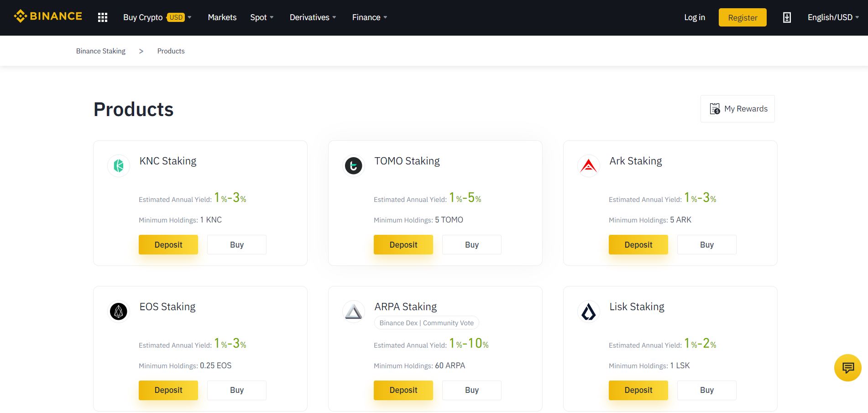The height and width of the screenshot is (413, 868).
Task: Click the Products breadcrumb
Action: (x=171, y=51)
